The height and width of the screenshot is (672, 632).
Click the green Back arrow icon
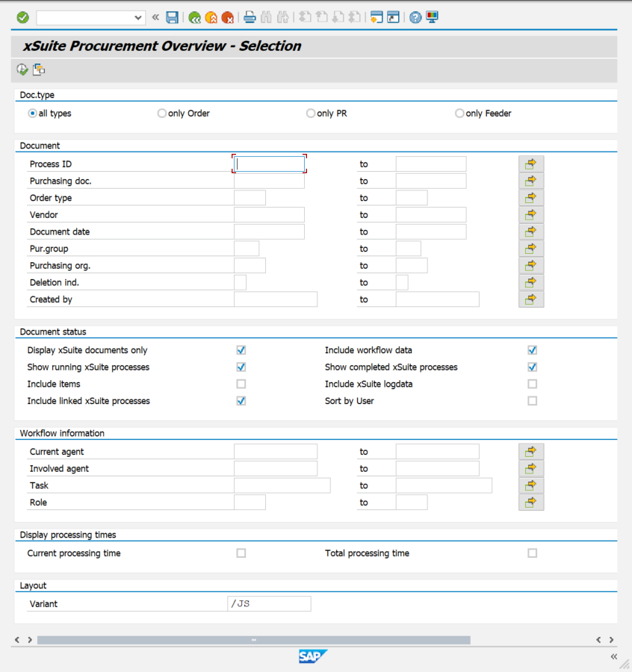coord(194,17)
